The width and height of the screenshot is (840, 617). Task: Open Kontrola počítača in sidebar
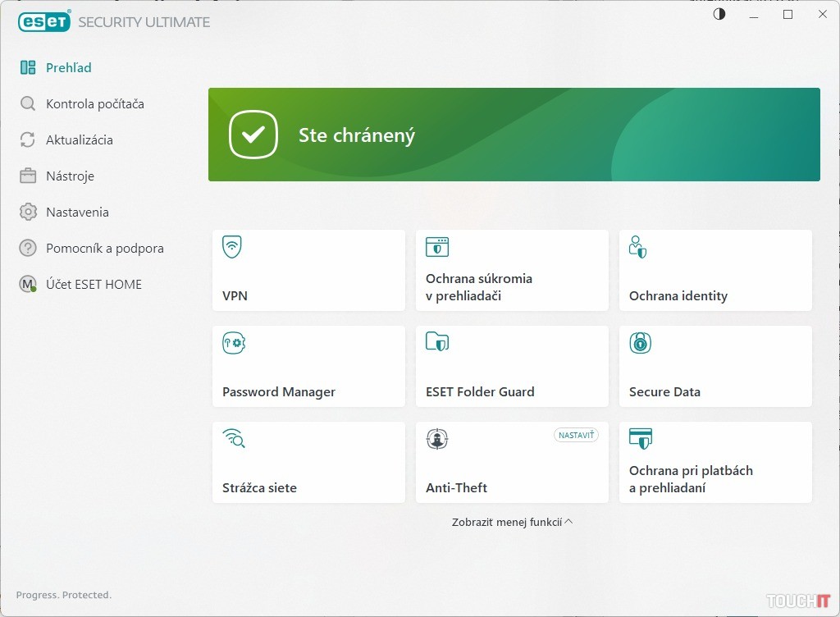click(x=94, y=104)
